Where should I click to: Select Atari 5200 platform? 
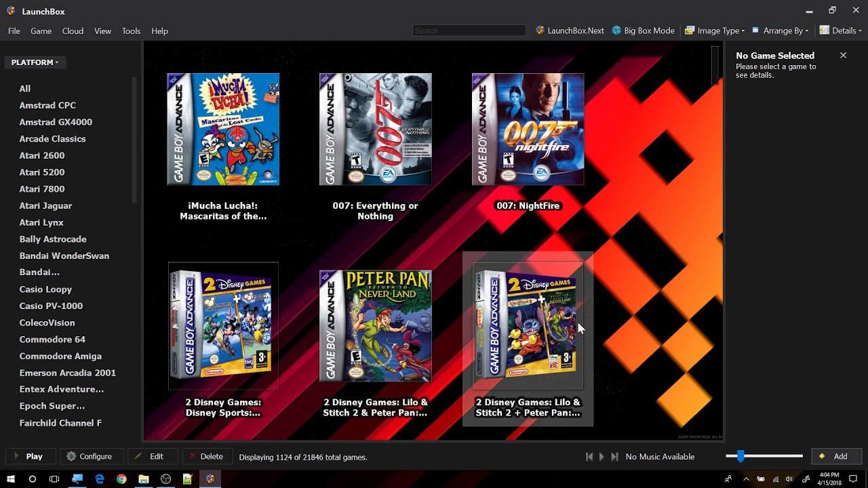point(42,172)
